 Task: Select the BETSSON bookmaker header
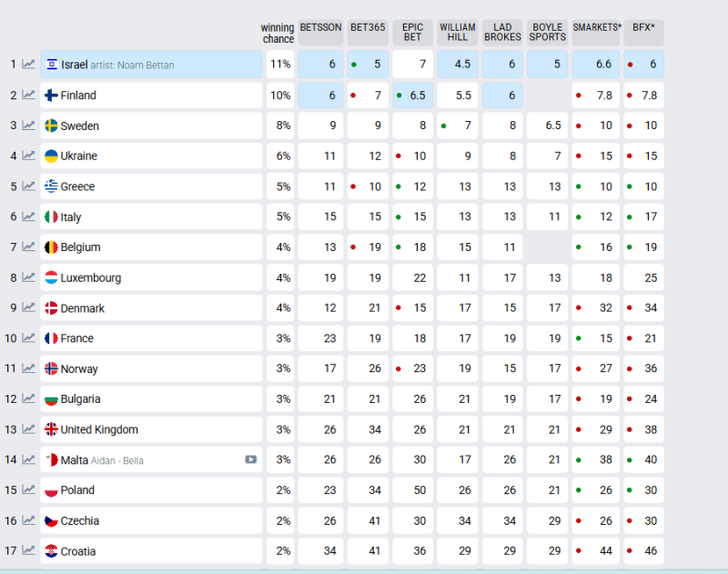pos(320,28)
